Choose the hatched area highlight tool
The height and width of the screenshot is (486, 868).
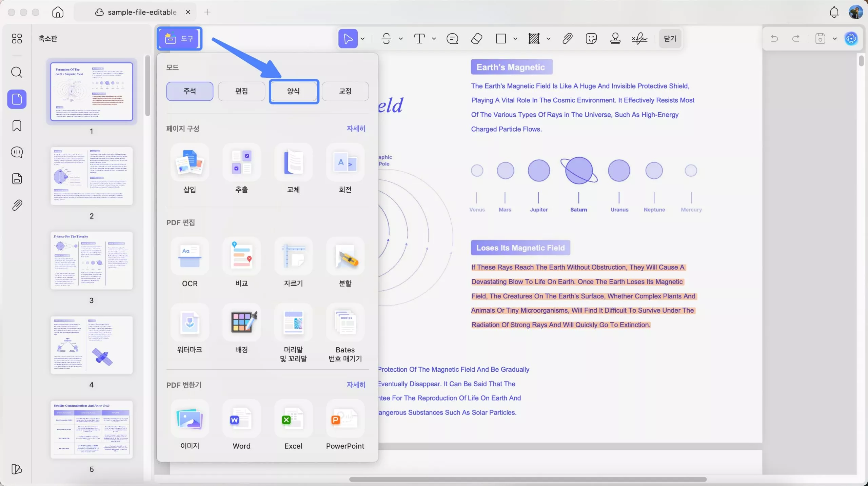point(534,39)
